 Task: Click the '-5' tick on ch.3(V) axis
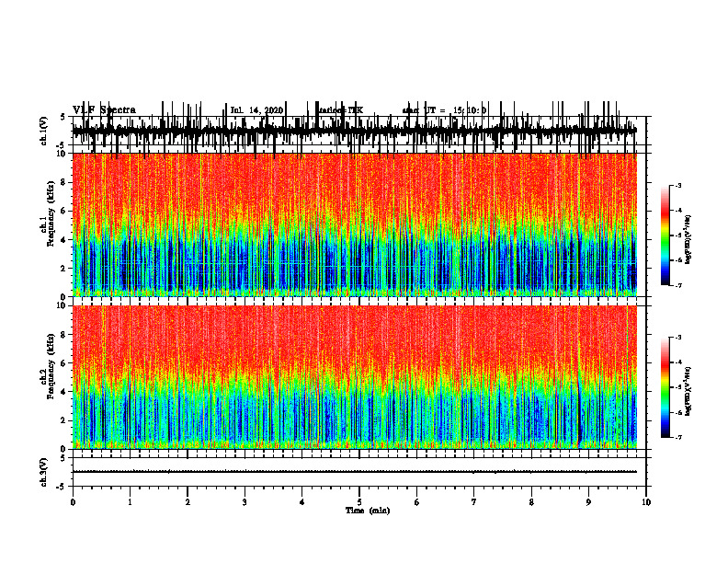coord(62,487)
